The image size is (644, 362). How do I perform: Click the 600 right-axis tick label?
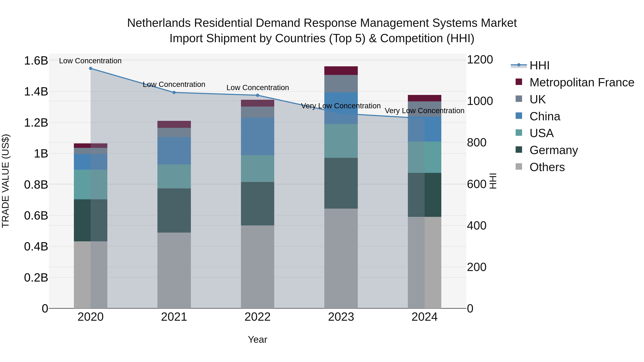[x=477, y=184]
